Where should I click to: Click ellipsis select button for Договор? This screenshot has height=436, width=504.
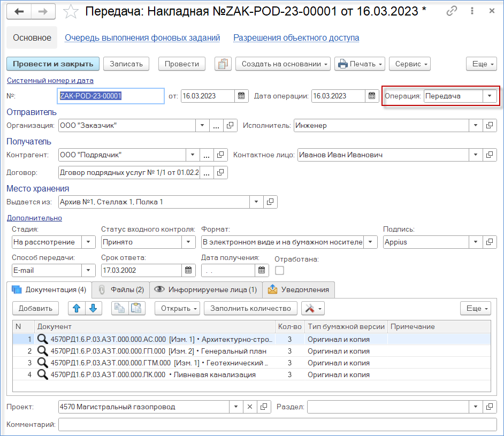click(x=207, y=173)
